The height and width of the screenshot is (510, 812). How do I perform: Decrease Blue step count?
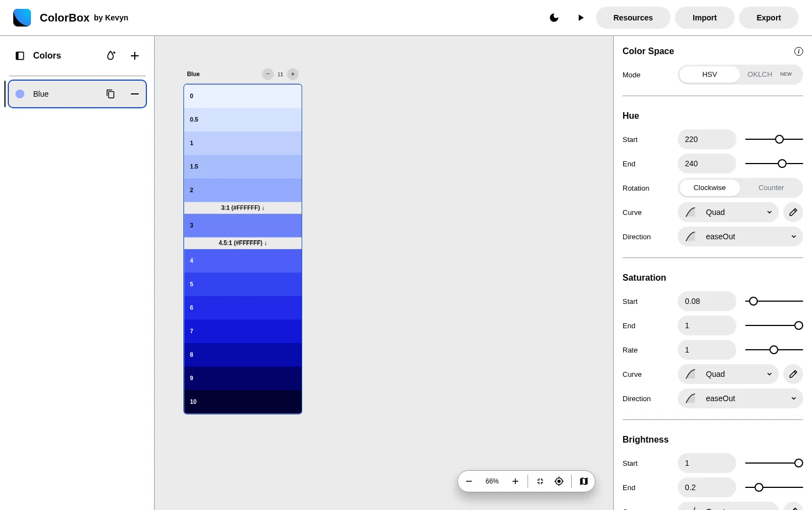pyautogui.click(x=268, y=74)
